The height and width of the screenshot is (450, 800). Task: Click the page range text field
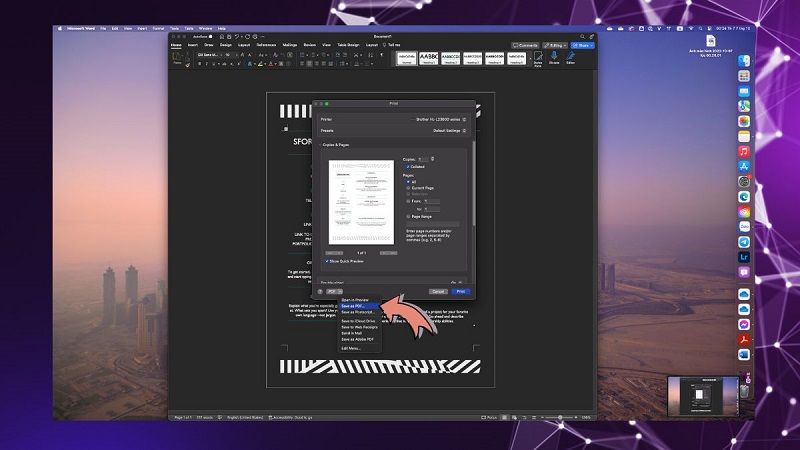433,223
